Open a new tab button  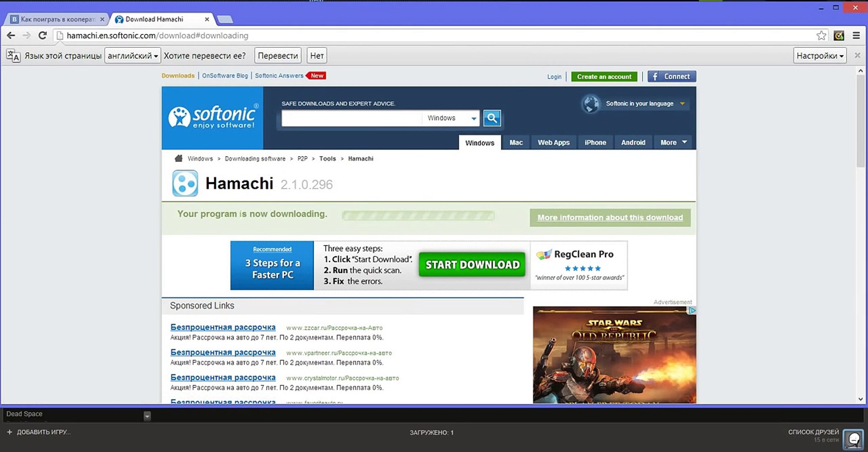pyautogui.click(x=225, y=19)
